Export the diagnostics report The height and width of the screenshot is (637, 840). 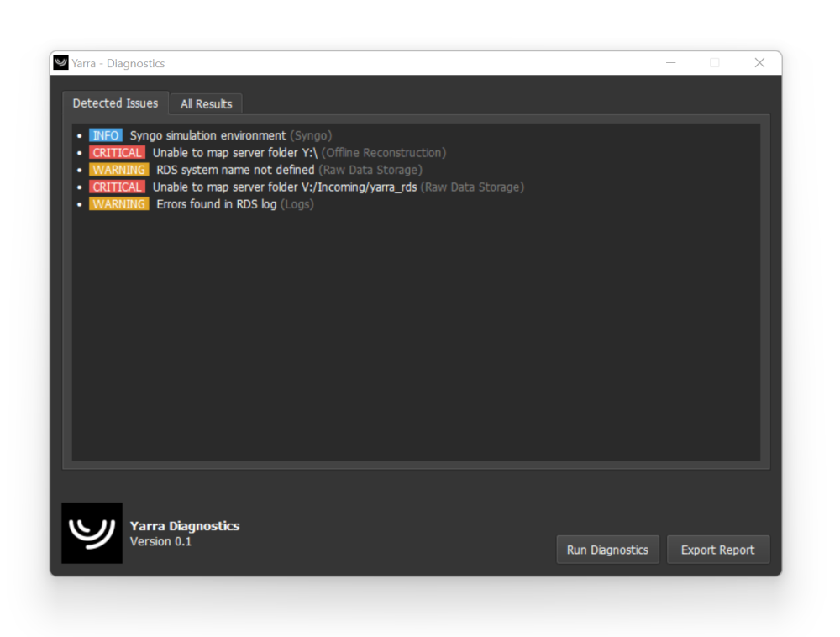tap(718, 550)
